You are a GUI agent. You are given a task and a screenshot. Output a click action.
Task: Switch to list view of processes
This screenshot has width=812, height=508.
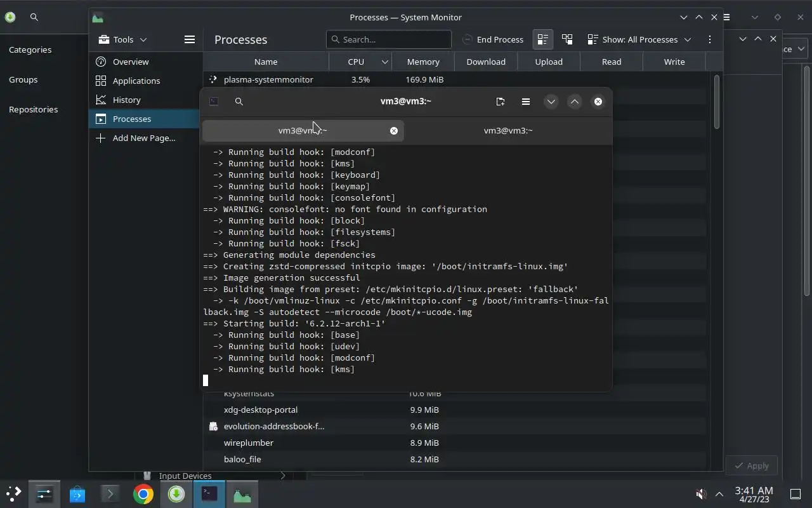(542, 39)
